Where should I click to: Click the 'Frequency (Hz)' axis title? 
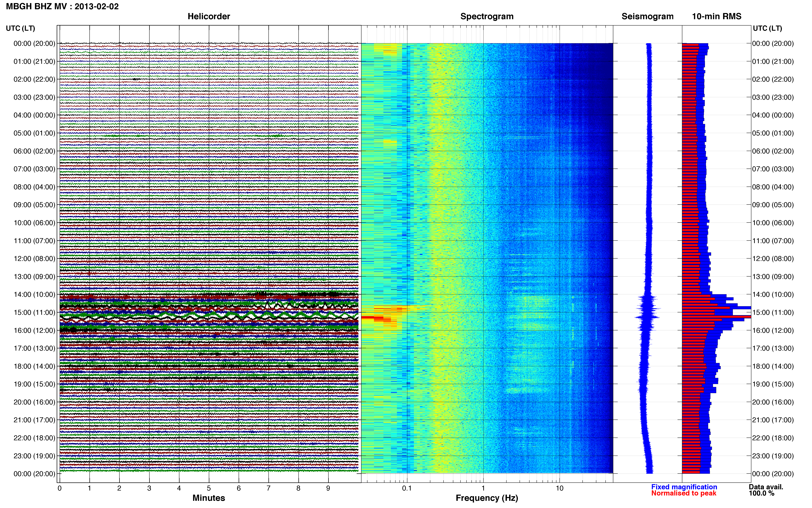[487, 498]
